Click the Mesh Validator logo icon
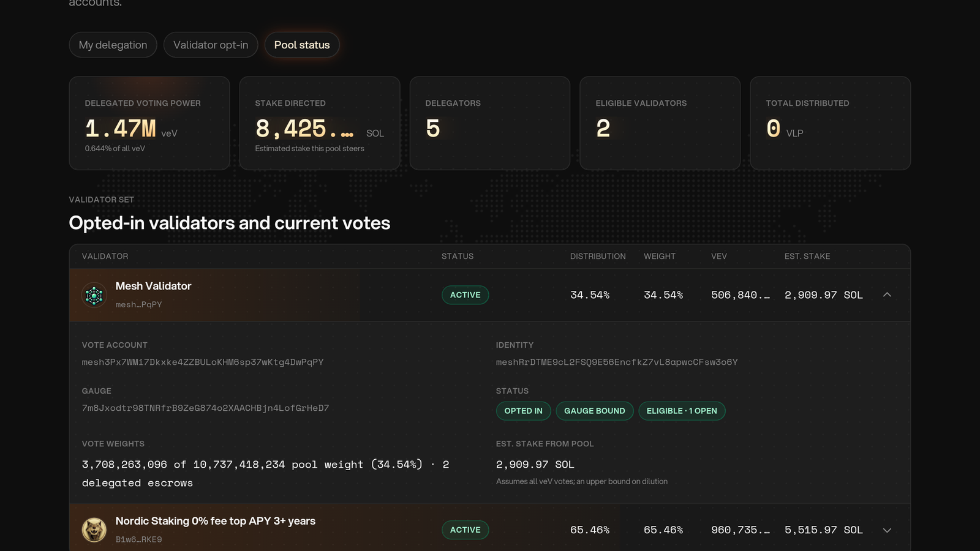980x551 pixels. point(94,295)
